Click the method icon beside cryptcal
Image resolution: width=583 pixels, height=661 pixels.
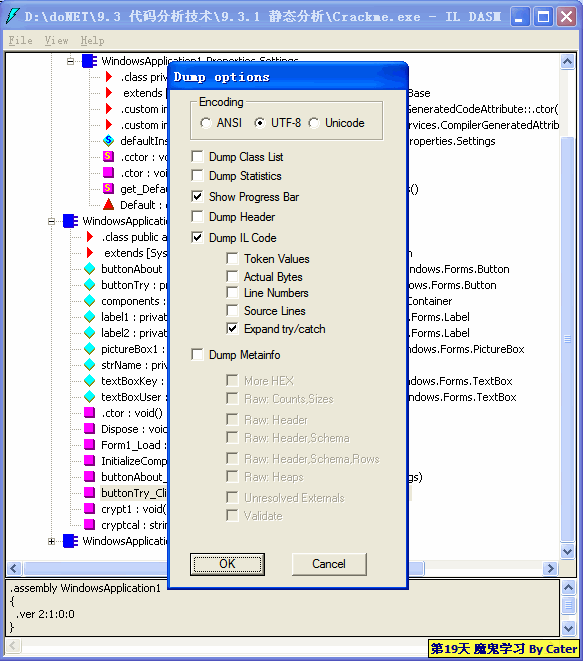tap(89, 524)
